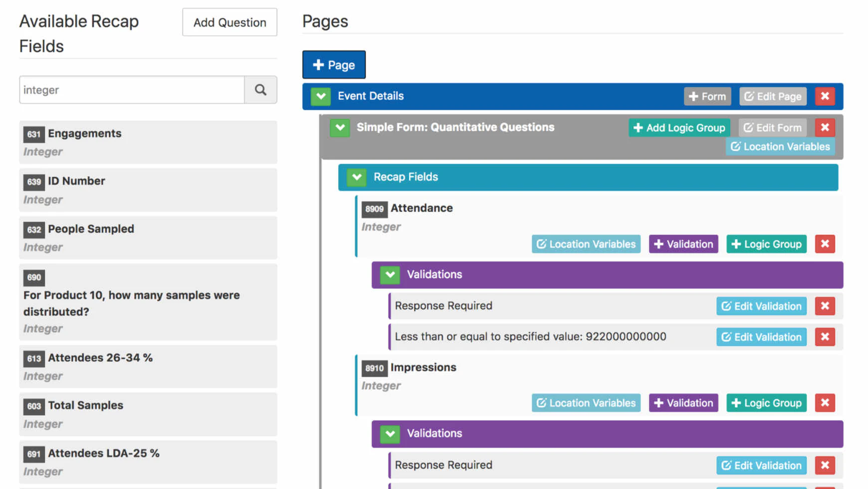Add a Validation to Attendance
Screen dimensions: 868x489
click(x=683, y=244)
